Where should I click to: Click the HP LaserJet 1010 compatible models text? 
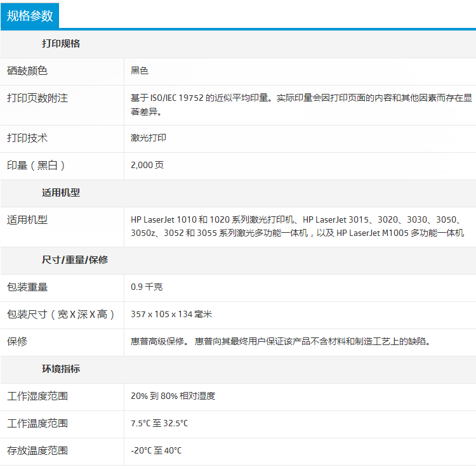pyautogui.click(x=297, y=226)
